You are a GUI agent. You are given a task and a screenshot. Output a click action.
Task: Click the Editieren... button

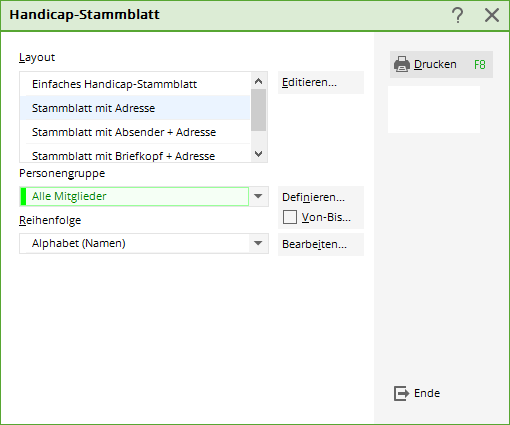click(321, 82)
